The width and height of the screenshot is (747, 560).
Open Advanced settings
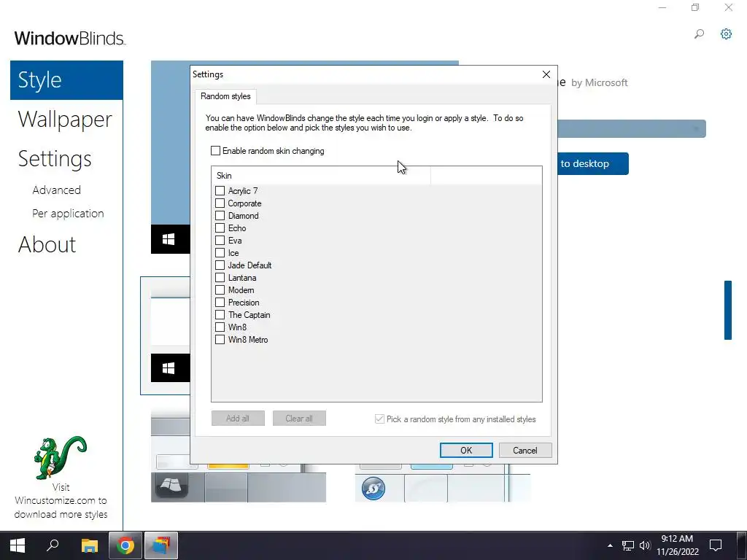pos(57,190)
